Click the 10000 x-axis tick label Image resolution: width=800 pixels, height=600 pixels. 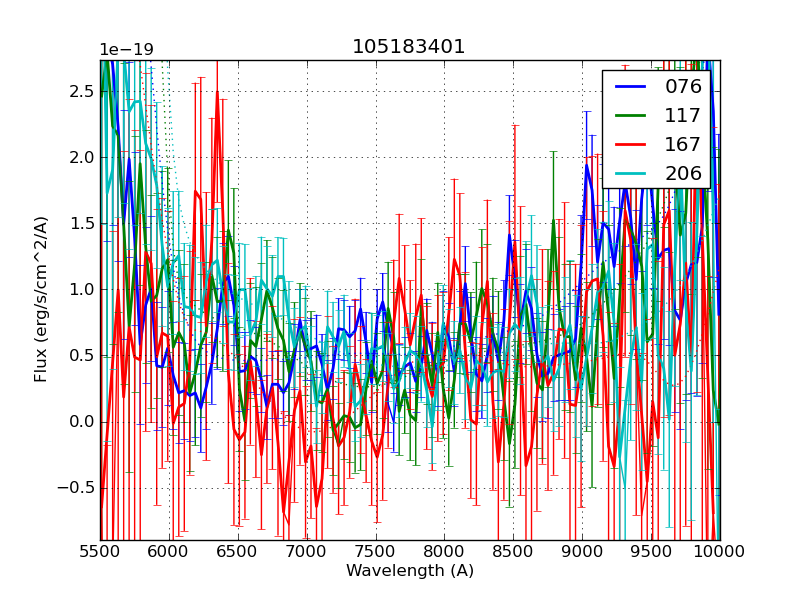720,551
